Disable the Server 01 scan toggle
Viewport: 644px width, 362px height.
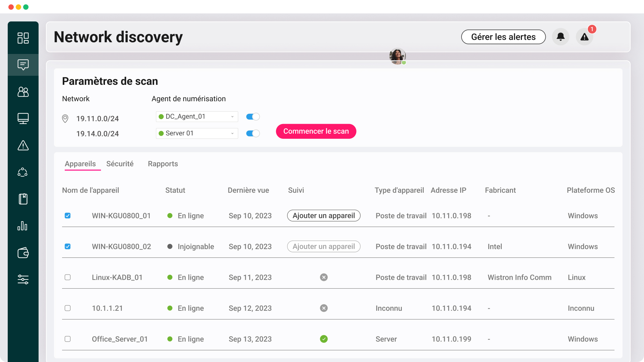253,133
